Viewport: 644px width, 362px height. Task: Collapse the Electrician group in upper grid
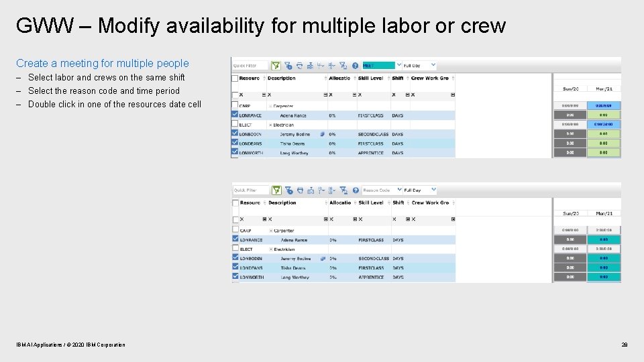(x=270, y=125)
